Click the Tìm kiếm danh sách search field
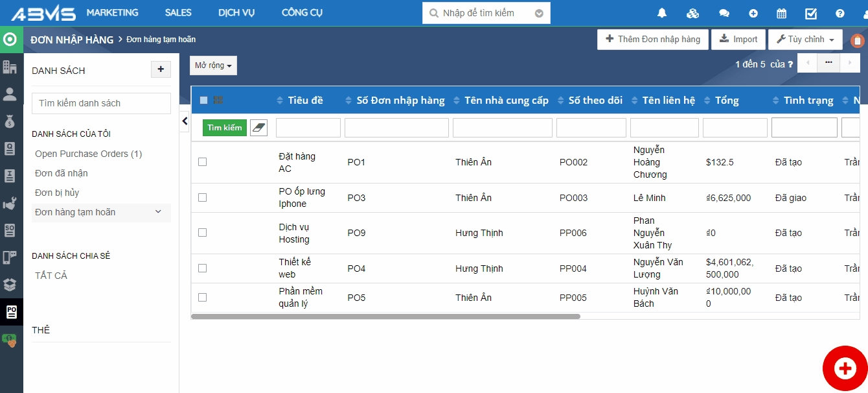The image size is (868, 393). pyautogui.click(x=101, y=103)
